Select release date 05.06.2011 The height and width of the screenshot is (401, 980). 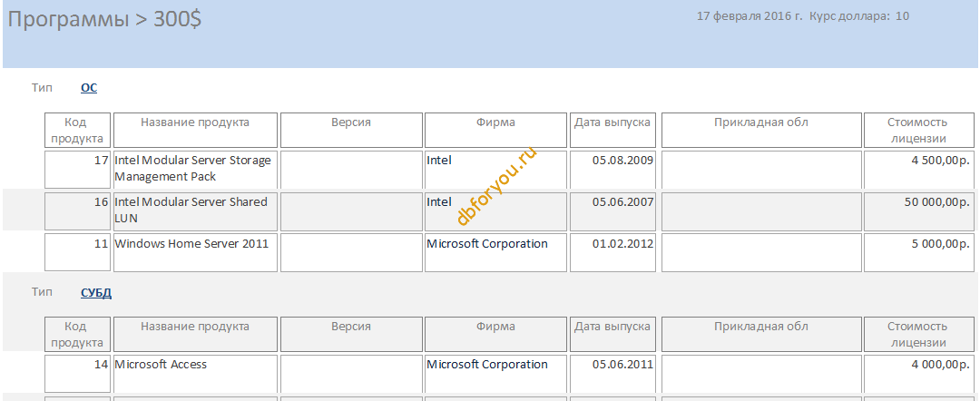click(612, 374)
